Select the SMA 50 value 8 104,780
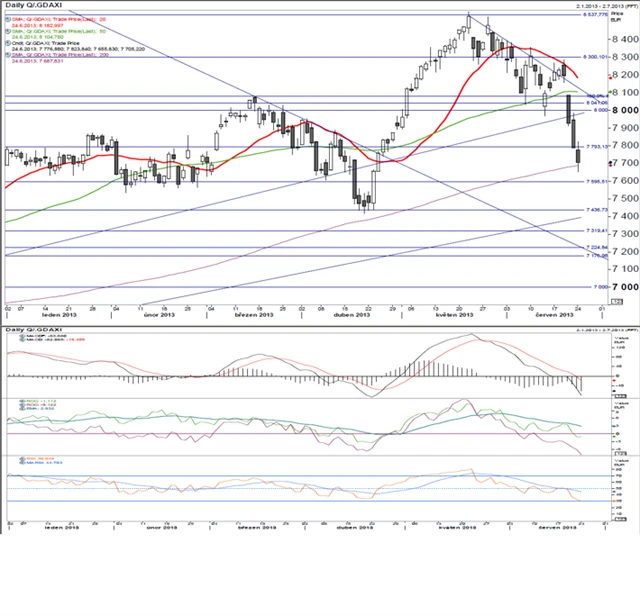 point(38,37)
